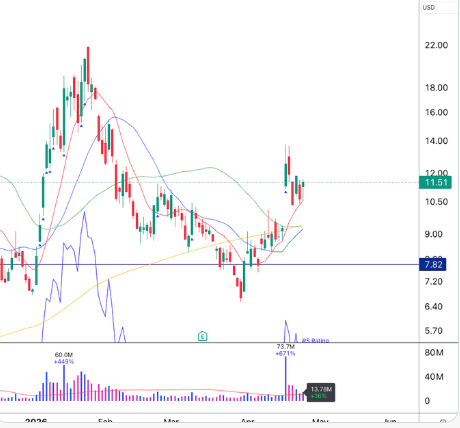Click the 14.00 price axis label
This screenshot has height=428, width=460.
coord(436,141)
